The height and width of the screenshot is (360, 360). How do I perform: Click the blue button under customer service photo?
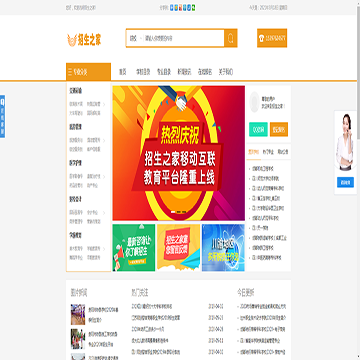[x=345, y=182]
